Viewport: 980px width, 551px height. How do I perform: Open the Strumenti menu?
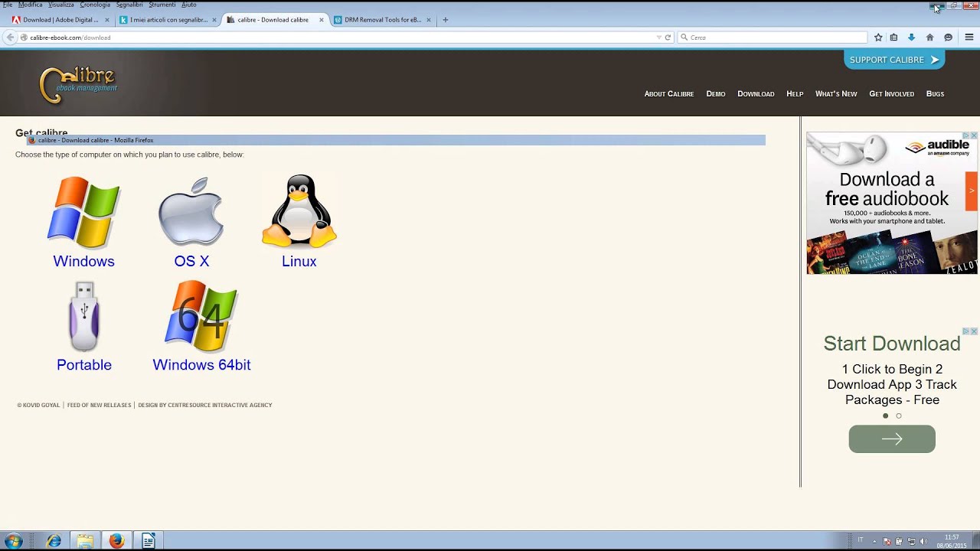point(162,5)
